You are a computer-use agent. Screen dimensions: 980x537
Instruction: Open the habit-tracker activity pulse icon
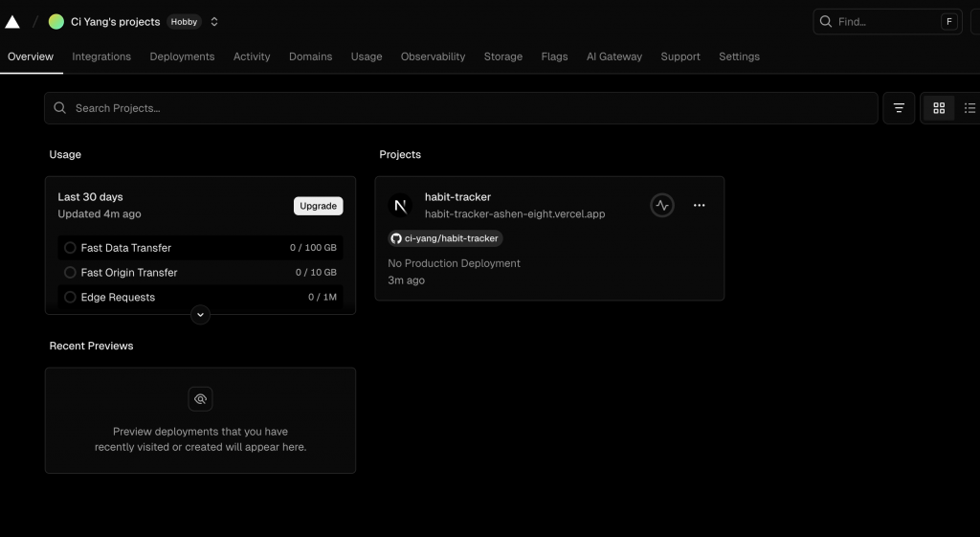662,205
